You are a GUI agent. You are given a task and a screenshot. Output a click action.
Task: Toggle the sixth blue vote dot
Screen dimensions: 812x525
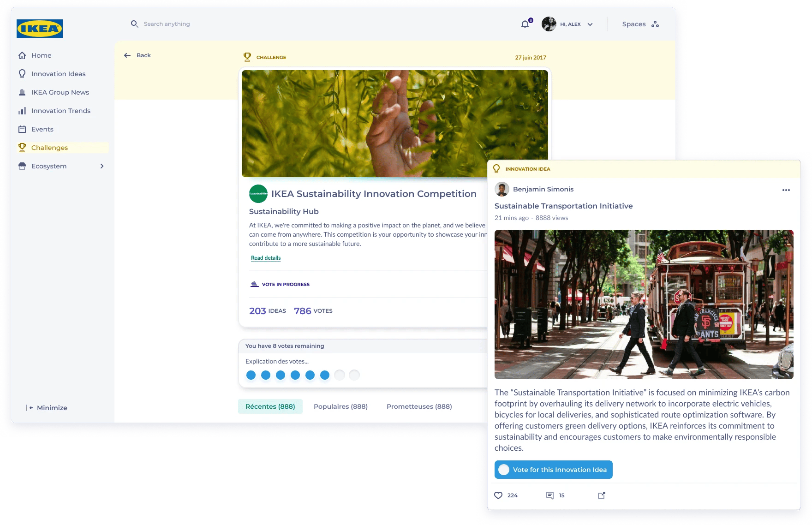pyautogui.click(x=325, y=375)
